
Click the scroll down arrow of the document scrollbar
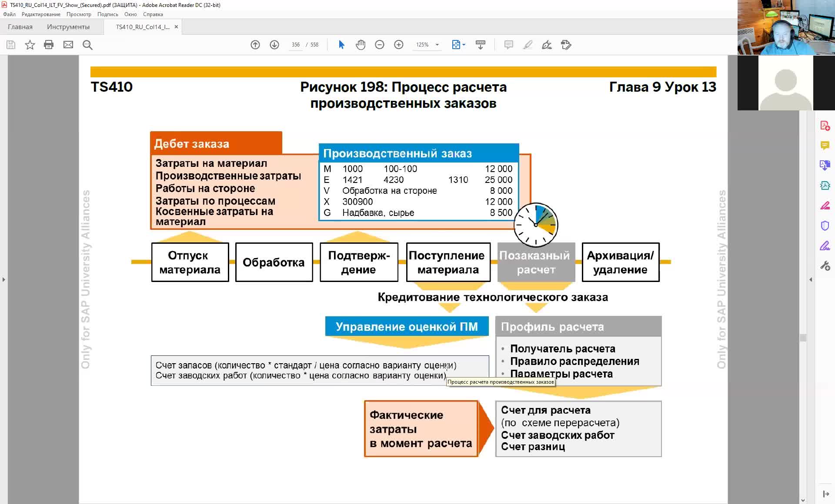coord(803,500)
